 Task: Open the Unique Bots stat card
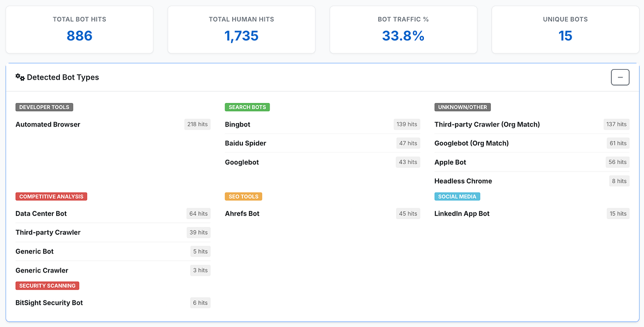pyautogui.click(x=565, y=29)
